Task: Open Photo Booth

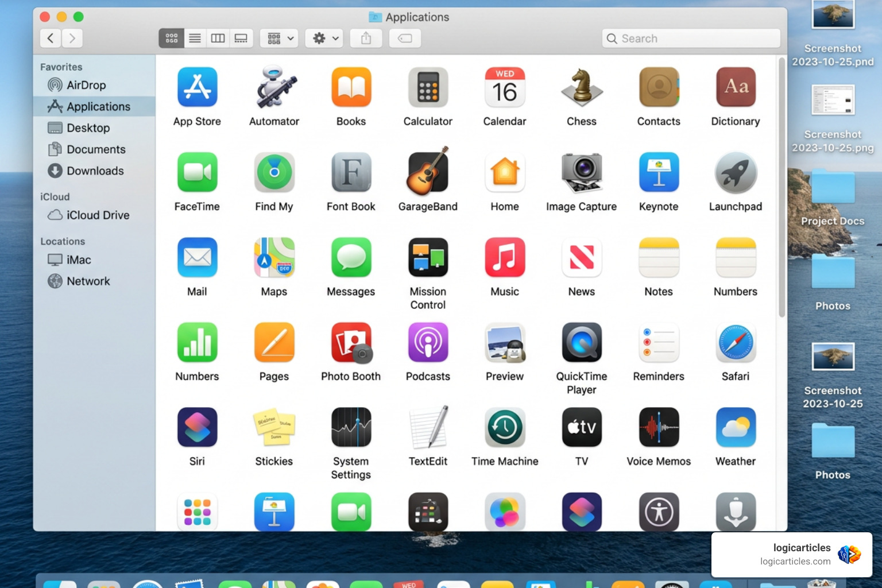Action: pos(351,342)
